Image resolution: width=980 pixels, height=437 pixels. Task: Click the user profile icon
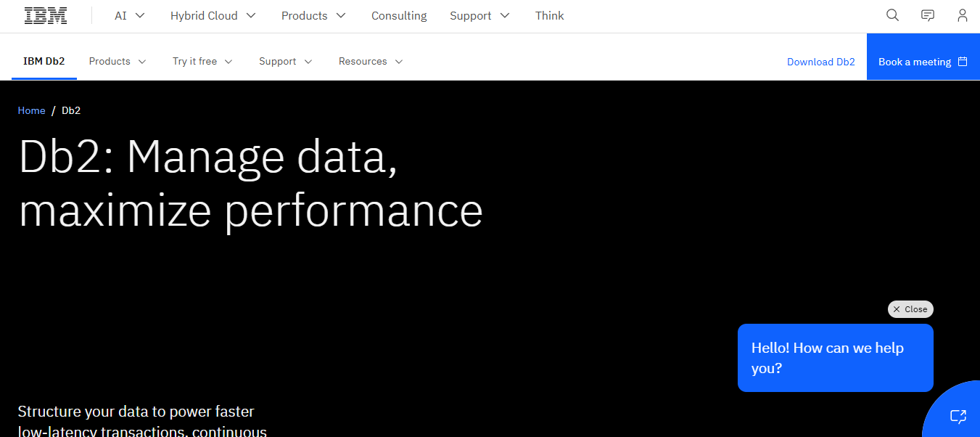[962, 15]
